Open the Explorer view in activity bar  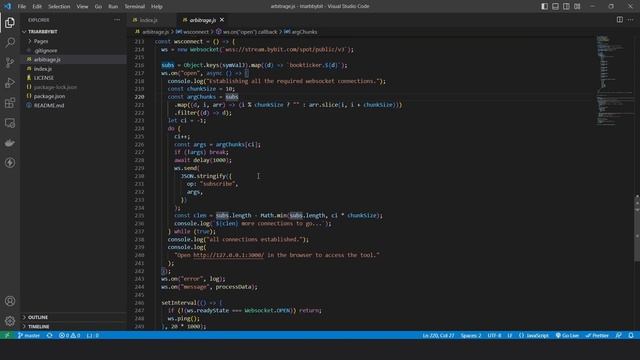click(x=10, y=22)
